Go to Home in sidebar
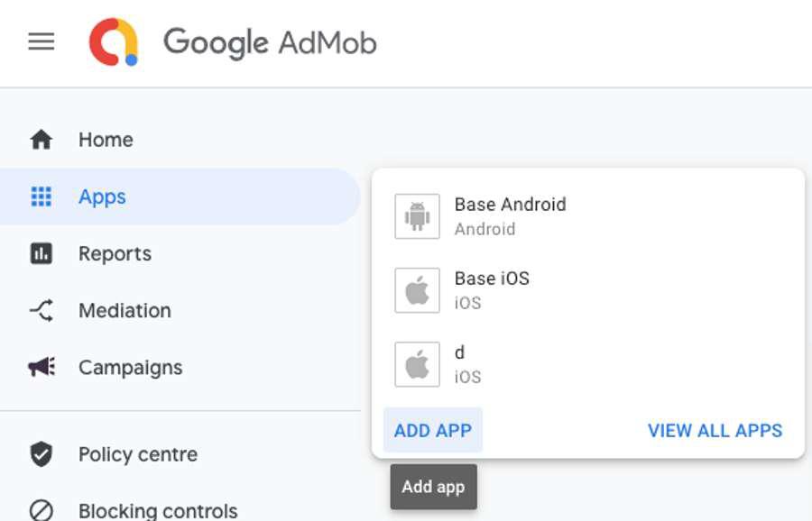The height and width of the screenshot is (521, 812). (106, 140)
